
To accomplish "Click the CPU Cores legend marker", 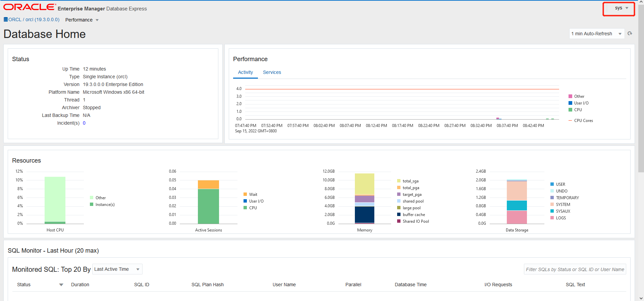I will [x=570, y=121].
